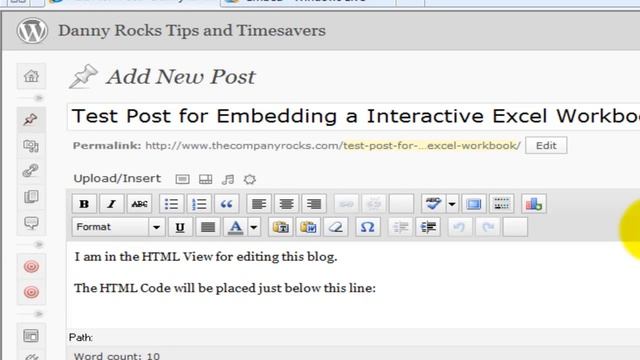Click the blank Help button after Redo

point(516,227)
